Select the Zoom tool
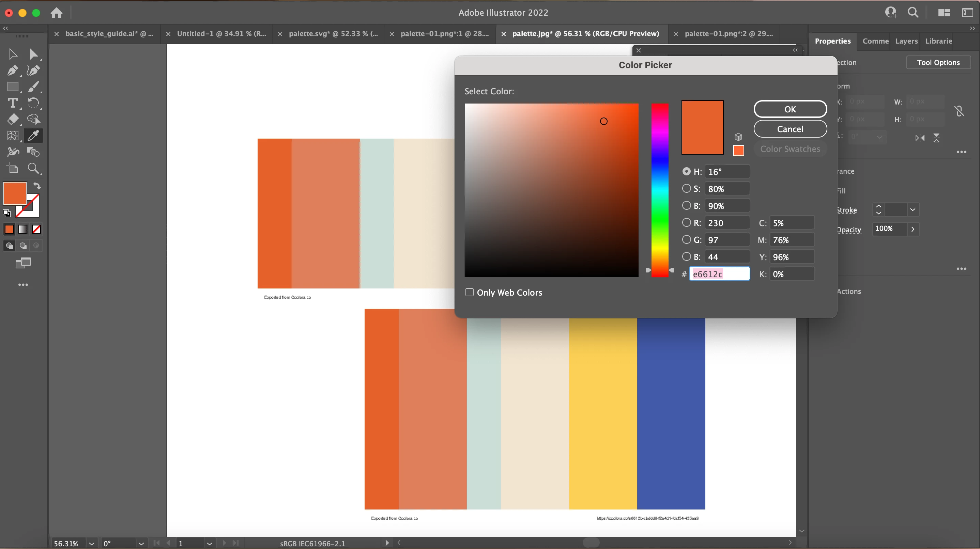The height and width of the screenshot is (549, 980). 33,169
